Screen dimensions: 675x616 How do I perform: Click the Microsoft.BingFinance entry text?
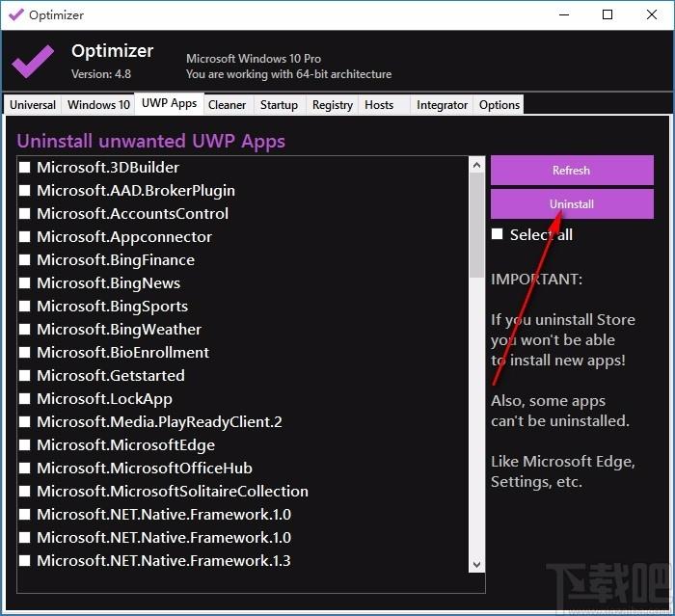pos(116,260)
